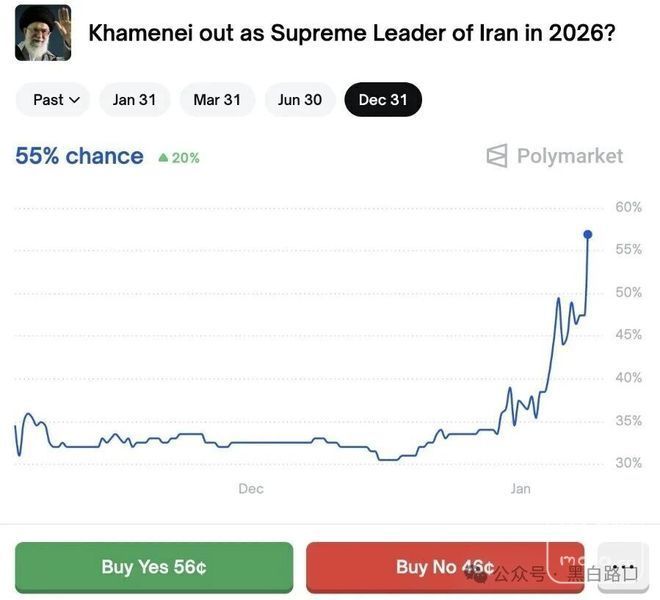Click the Polymarket brand name text

pos(569,156)
